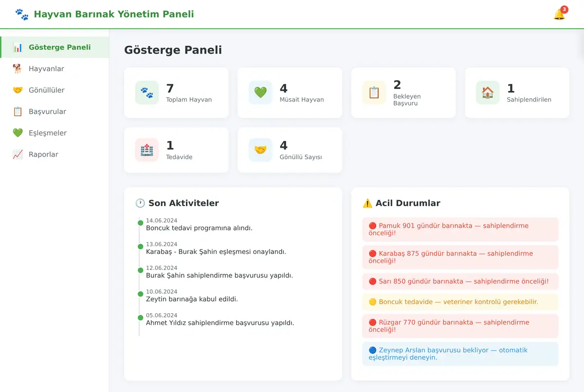Viewport: 584px width, 392px height.
Task: Click the notification badge showing 3
Action: click(x=564, y=9)
